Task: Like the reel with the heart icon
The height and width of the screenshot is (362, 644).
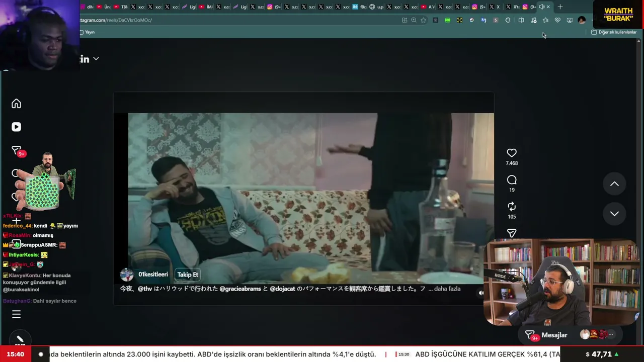Action: (512, 153)
